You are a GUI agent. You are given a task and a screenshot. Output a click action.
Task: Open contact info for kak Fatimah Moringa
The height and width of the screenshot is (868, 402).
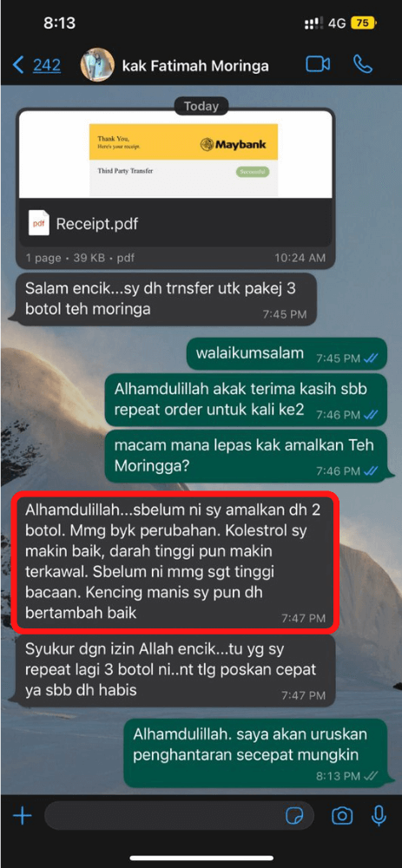pos(195,66)
